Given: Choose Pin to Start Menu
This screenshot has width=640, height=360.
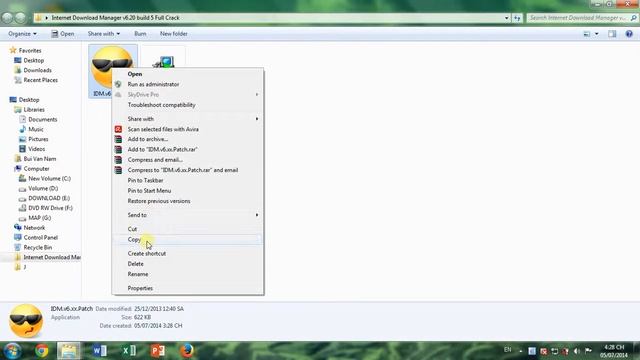Looking at the screenshot, I should [187, 191].
